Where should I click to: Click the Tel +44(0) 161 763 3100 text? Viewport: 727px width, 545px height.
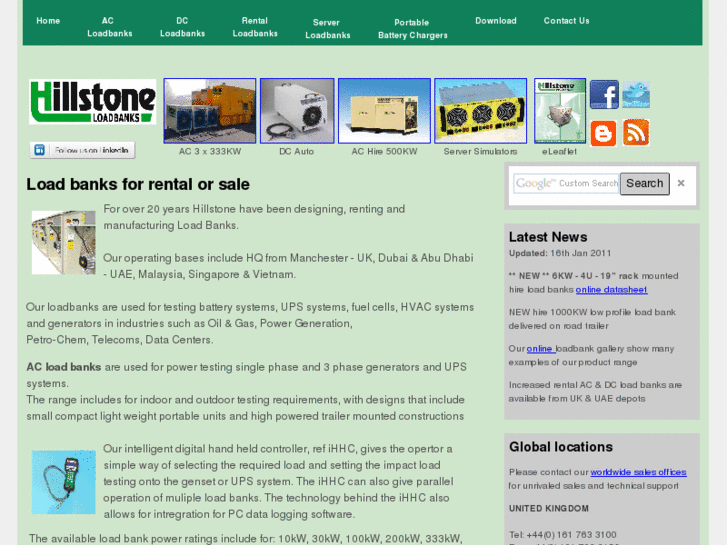coord(562,535)
